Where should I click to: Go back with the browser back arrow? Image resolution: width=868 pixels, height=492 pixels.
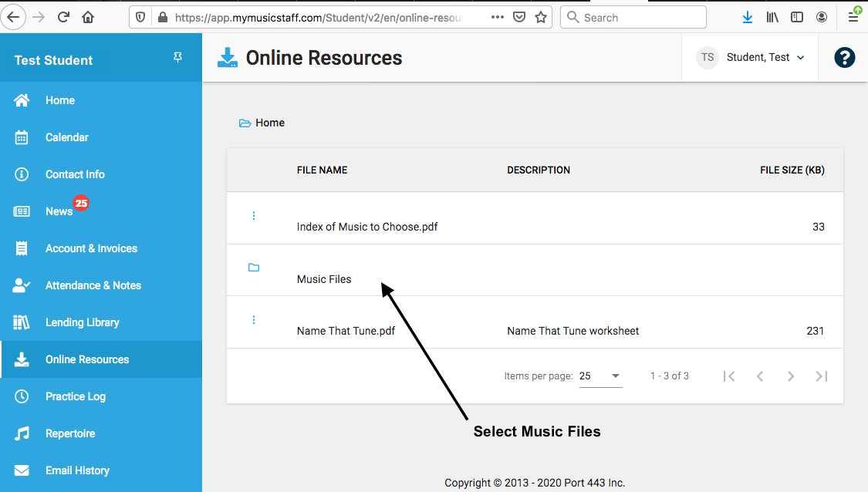coord(13,17)
